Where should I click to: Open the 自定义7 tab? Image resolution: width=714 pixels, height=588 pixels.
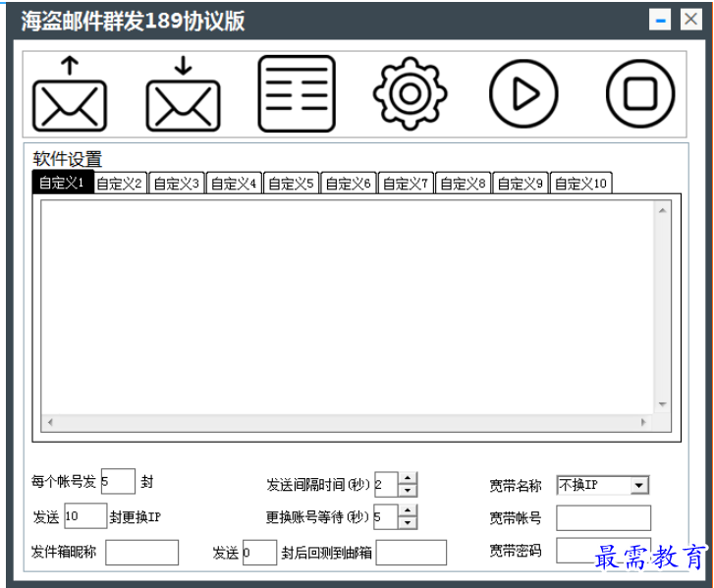point(406,183)
